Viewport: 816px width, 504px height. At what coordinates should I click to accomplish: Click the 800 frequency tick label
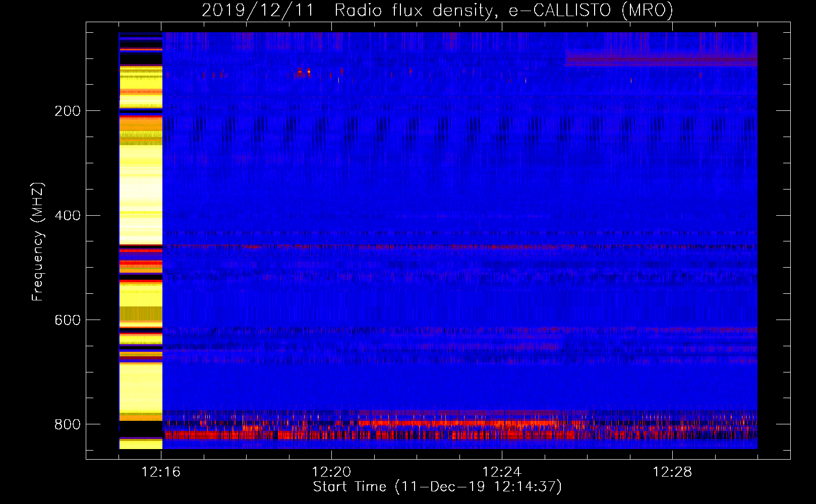pyautogui.click(x=68, y=424)
